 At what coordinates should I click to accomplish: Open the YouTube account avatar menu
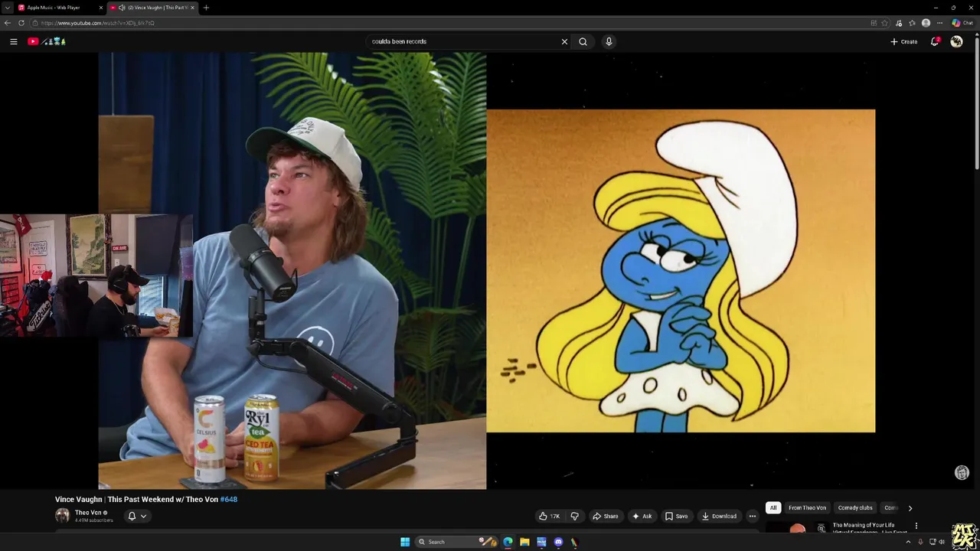point(956,41)
